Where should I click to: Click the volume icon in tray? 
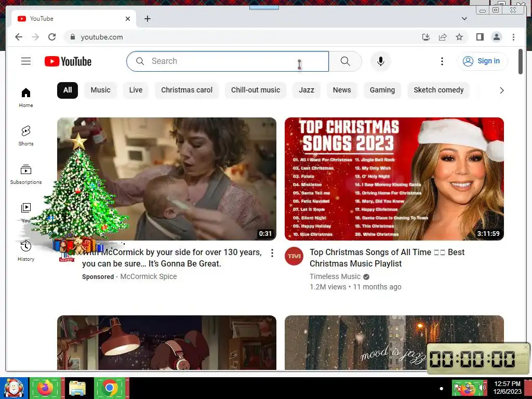[482, 388]
